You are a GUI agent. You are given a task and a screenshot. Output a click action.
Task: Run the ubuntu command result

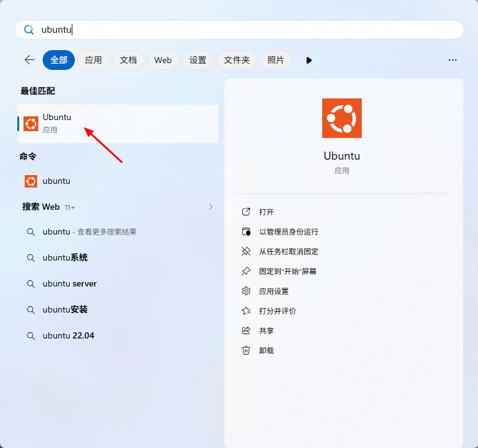pos(118,181)
